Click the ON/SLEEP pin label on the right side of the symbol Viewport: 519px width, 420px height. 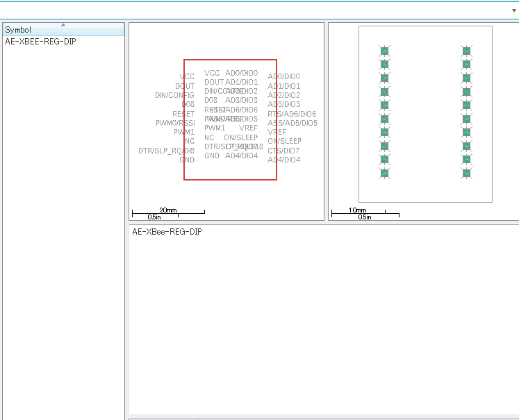(284, 141)
